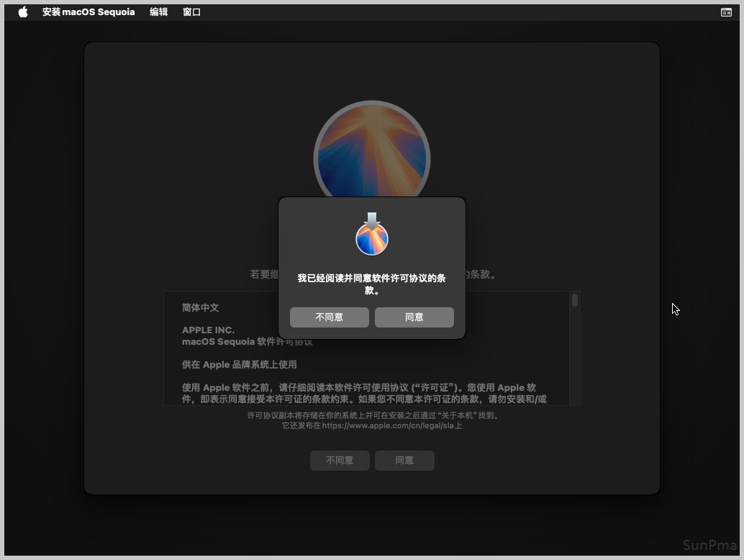Click the 供在 Apple 品牌系统上使用 line
The image size is (744, 560).
tap(239, 365)
